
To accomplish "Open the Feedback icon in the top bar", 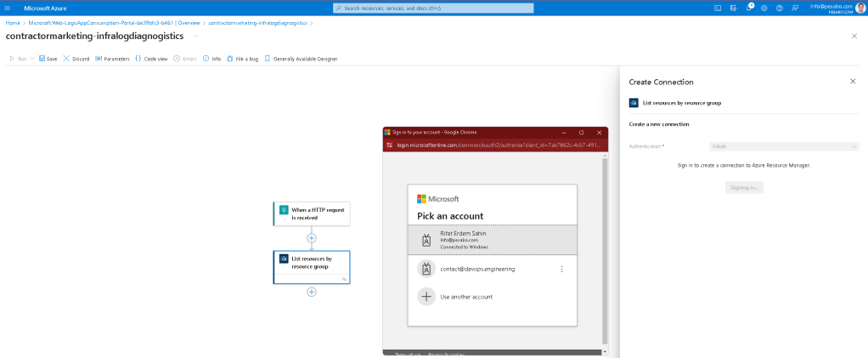I will click(795, 8).
